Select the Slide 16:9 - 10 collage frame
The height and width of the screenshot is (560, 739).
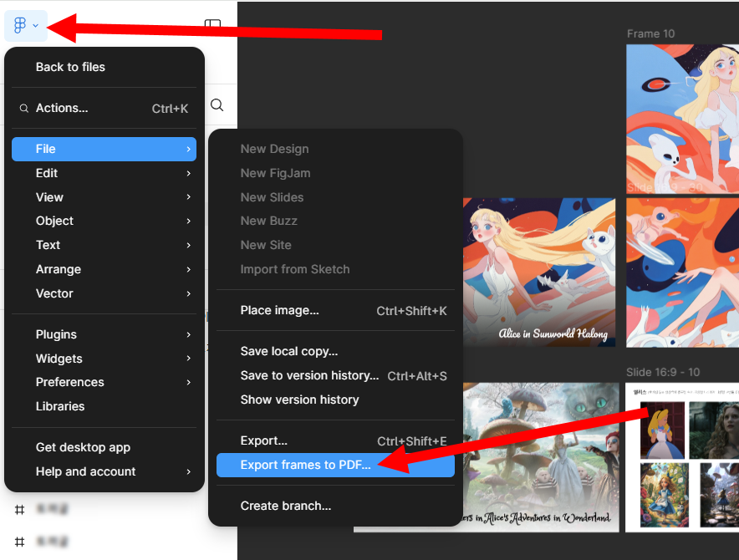point(682,457)
